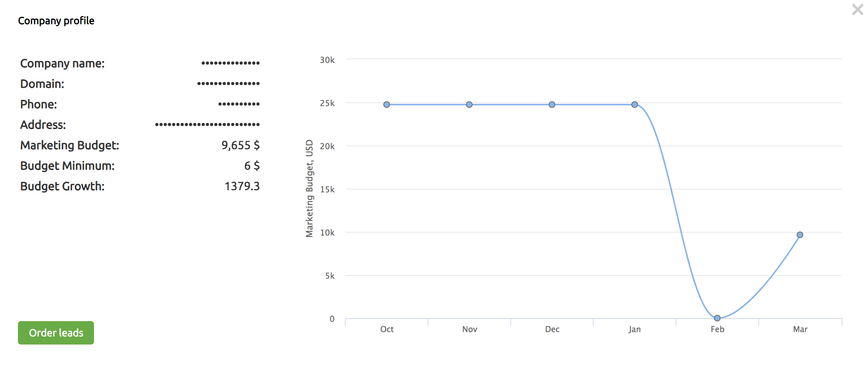
Task: Select the Nov data point on the chart
Action: point(469,105)
